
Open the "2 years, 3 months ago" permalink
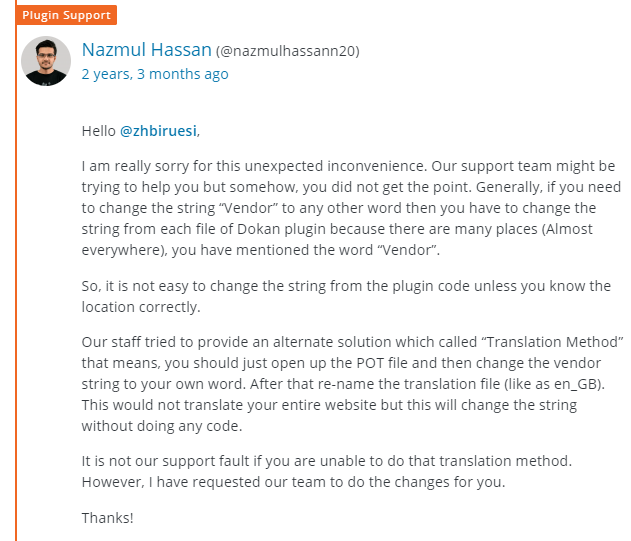point(155,74)
